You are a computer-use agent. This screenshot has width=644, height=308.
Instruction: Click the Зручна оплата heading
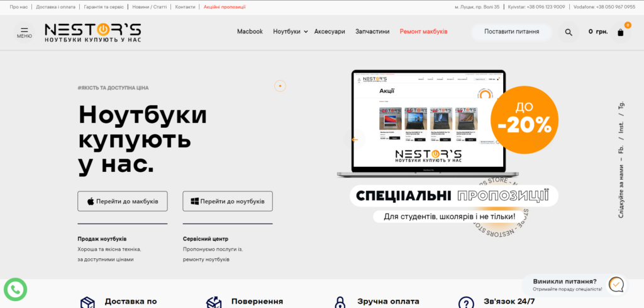tap(388, 302)
